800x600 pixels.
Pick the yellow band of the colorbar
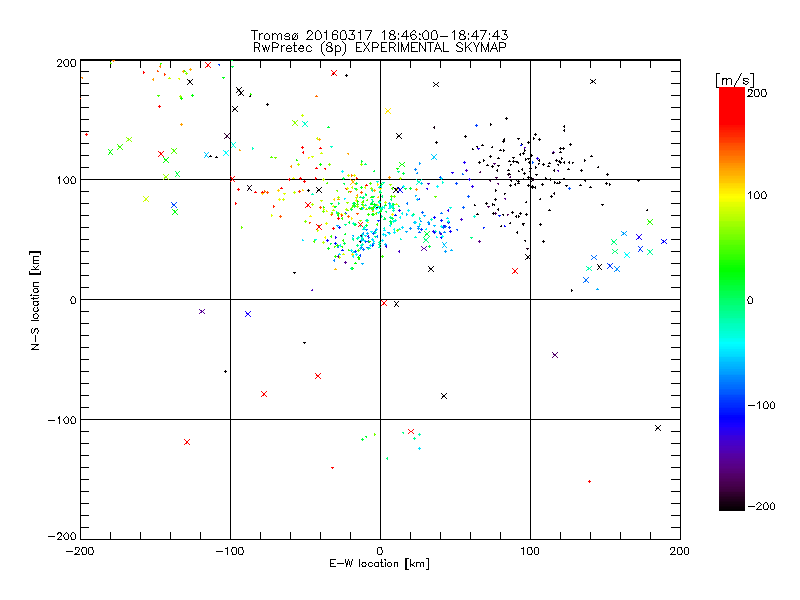(x=732, y=195)
